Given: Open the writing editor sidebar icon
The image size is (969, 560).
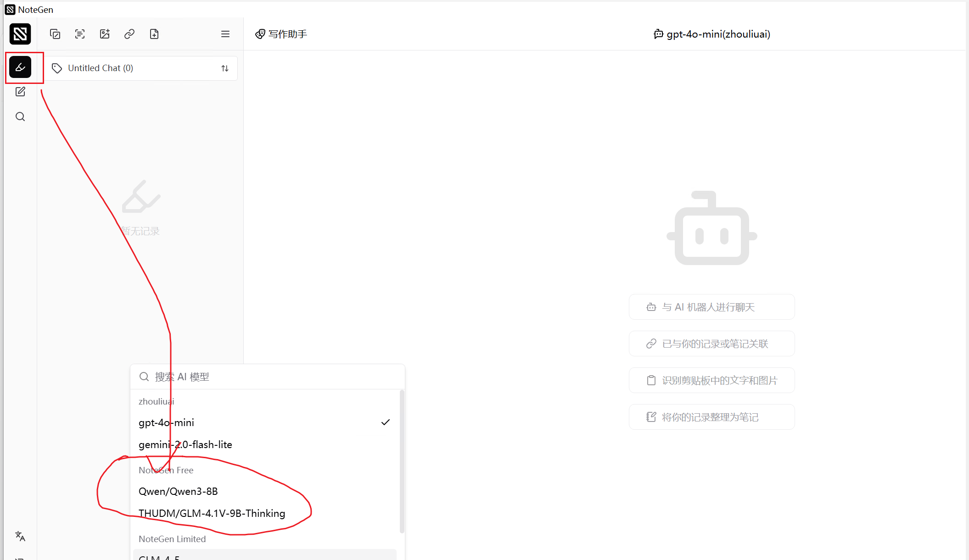Looking at the screenshot, I should 20,92.
